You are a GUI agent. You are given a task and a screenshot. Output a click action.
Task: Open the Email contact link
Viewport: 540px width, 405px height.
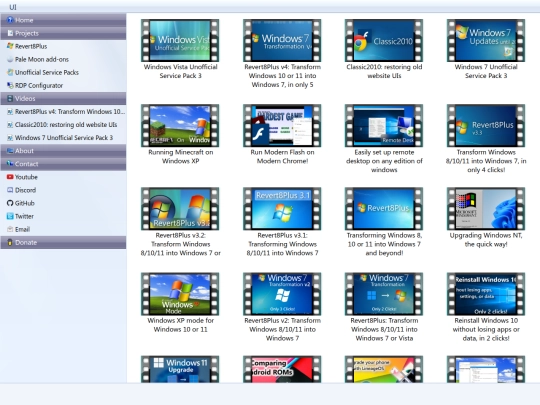click(22, 229)
